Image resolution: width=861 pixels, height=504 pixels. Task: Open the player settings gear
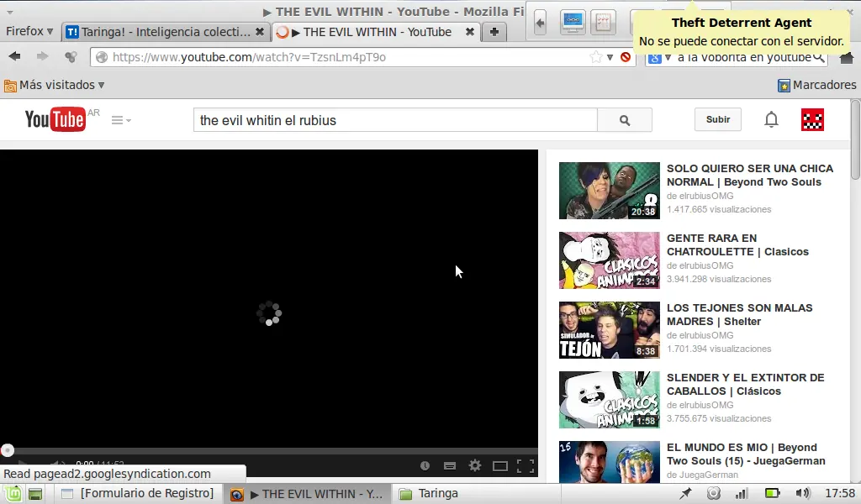475,465
